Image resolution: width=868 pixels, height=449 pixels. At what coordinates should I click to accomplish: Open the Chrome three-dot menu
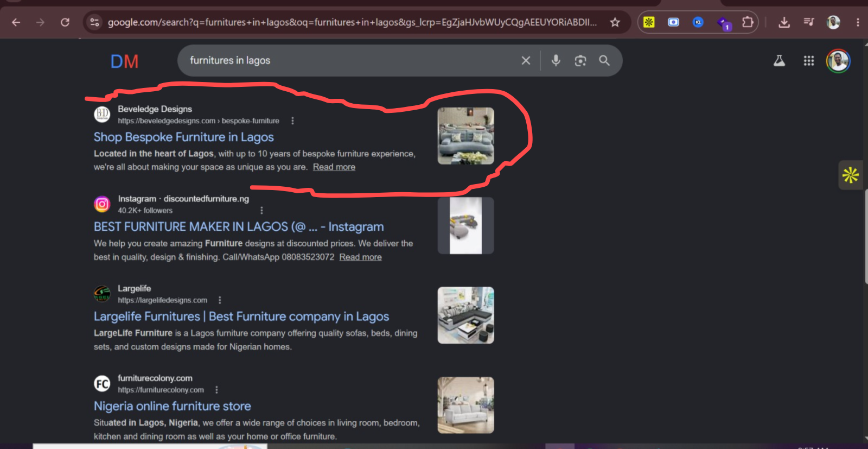pos(858,22)
